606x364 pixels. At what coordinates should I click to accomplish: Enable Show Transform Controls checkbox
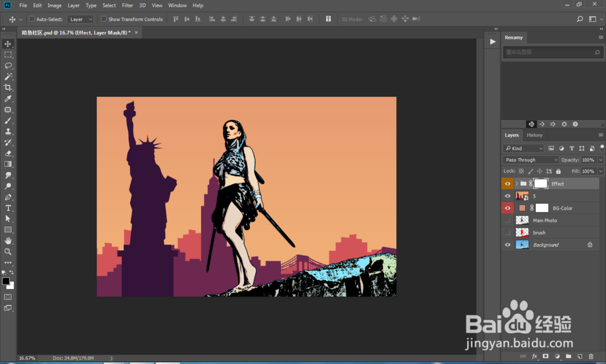coord(104,19)
